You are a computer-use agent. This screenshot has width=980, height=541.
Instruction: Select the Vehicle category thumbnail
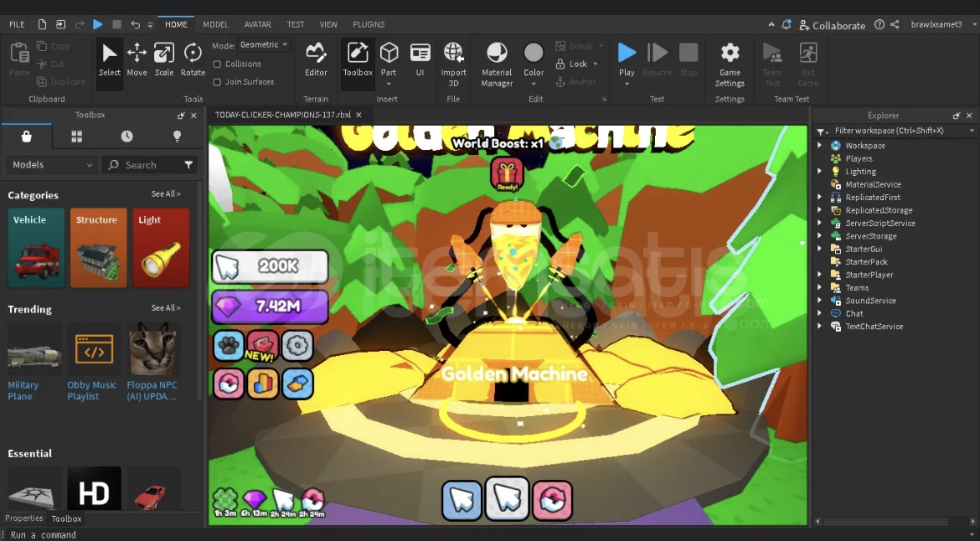[x=36, y=248]
